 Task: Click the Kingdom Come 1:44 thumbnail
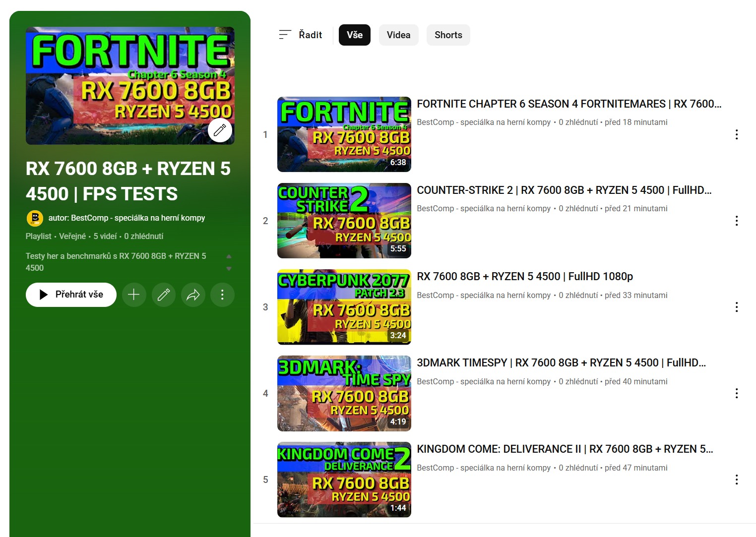(x=344, y=479)
